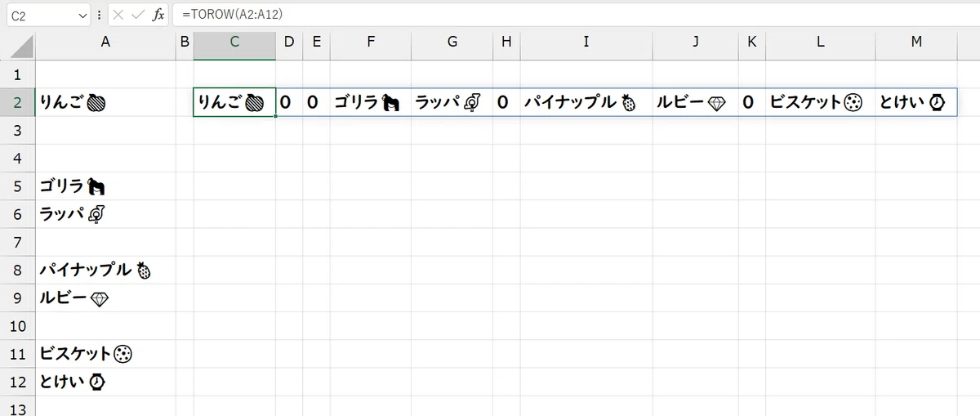The height and width of the screenshot is (416, 980).
Task: Click cell K2 showing 0
Action: [x=751, y=102]
